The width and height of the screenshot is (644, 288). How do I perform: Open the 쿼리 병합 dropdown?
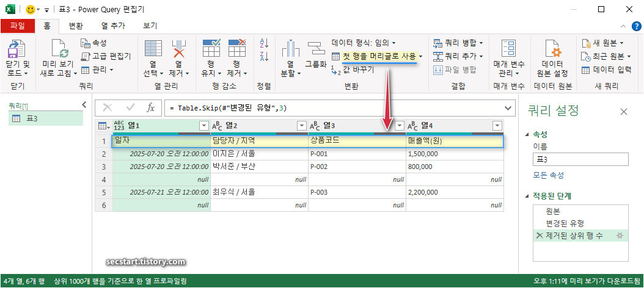pos(458,43)
